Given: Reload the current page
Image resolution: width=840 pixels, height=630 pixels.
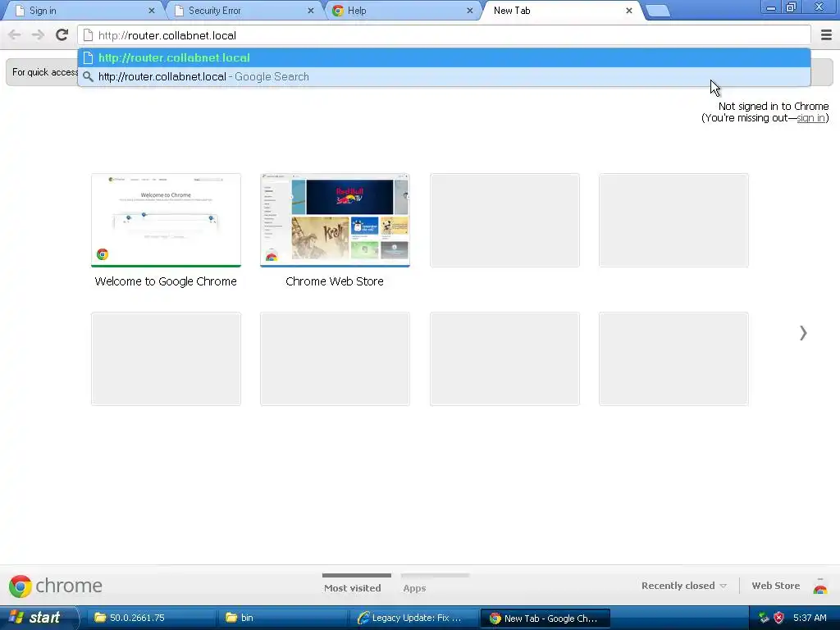Looking at the screenshot, I should 62,34.
